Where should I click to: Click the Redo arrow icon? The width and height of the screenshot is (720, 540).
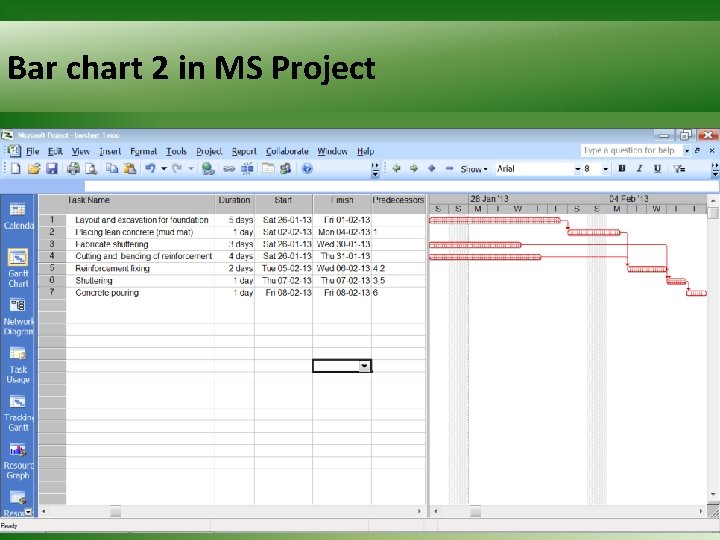[x=177, y=169]
